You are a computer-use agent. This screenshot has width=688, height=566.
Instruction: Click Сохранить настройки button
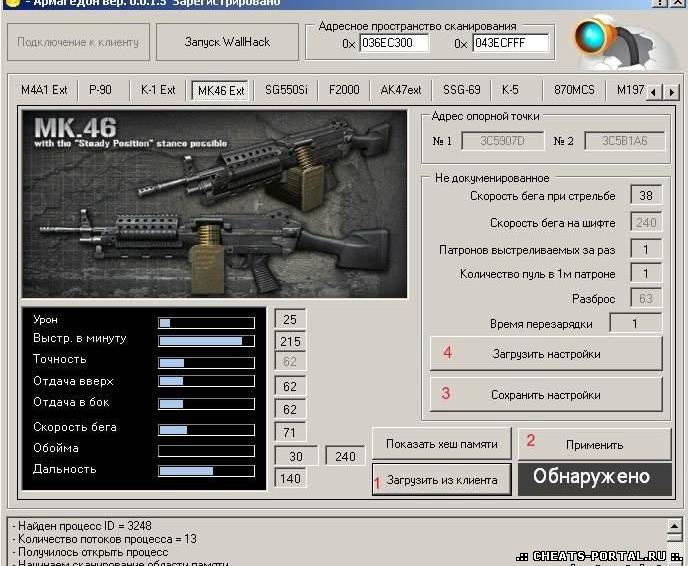[x=546, y=395]
